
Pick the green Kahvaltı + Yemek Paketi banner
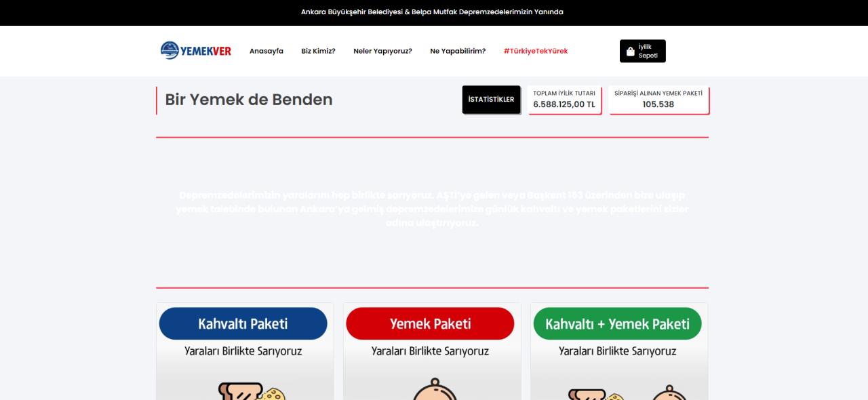click(617, 323)
